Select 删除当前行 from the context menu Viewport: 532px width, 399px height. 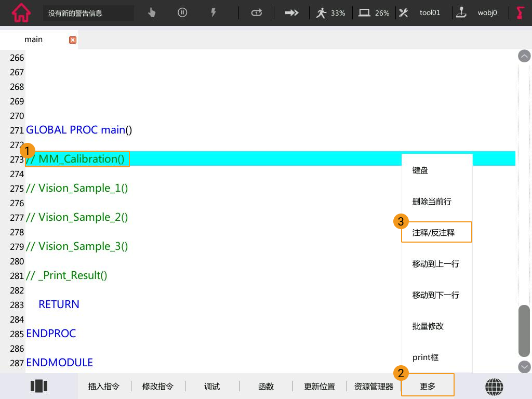click(x=432, y=202)
